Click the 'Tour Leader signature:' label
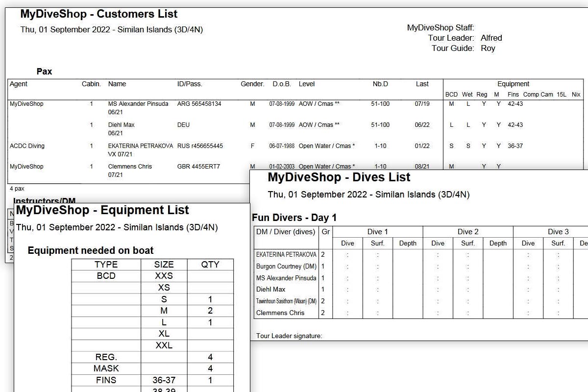588x392 pixels. 289,336
